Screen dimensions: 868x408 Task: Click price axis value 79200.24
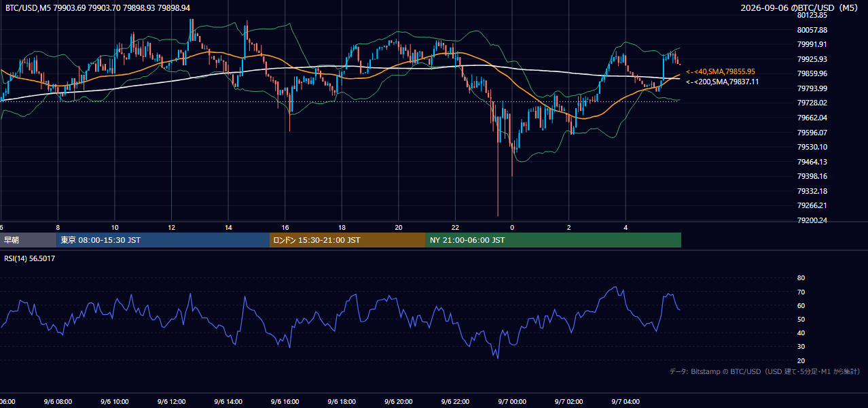click(x=812, y=220)
